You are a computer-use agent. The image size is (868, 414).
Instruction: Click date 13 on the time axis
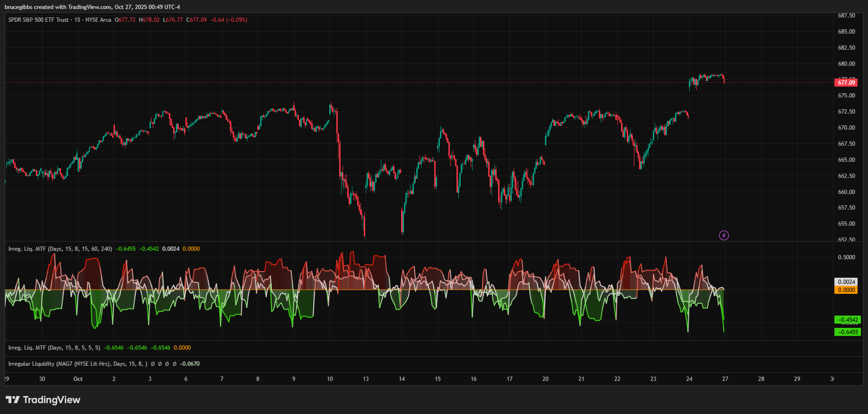pos(366,379)
